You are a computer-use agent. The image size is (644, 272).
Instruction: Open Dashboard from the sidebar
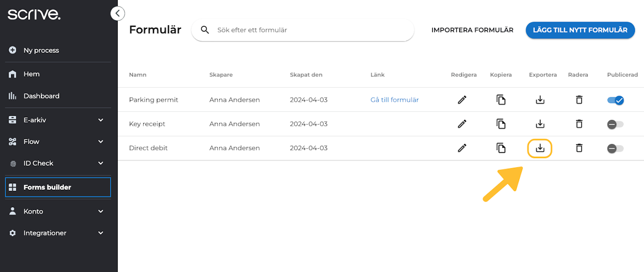click(41, 96)
